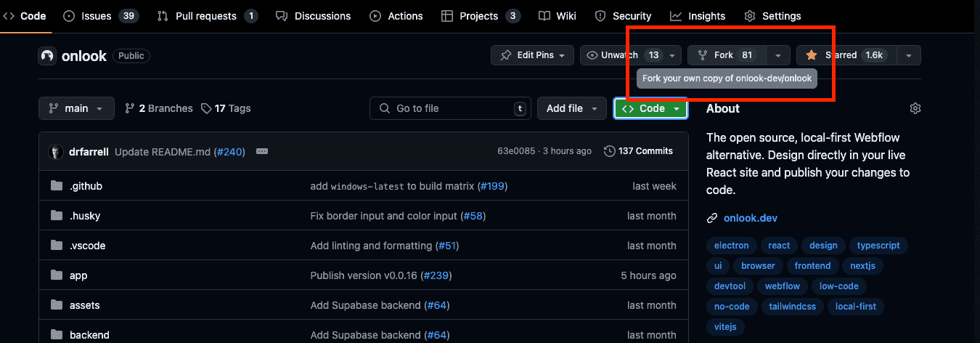Image resolution: width=980 pixels, height=343 pixels.
Task: Click the onlook repository avatar icon
Action: 47,56
